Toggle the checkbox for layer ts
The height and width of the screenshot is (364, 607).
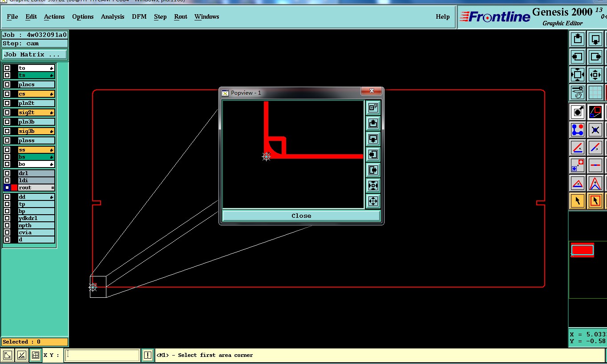[7, 75]
